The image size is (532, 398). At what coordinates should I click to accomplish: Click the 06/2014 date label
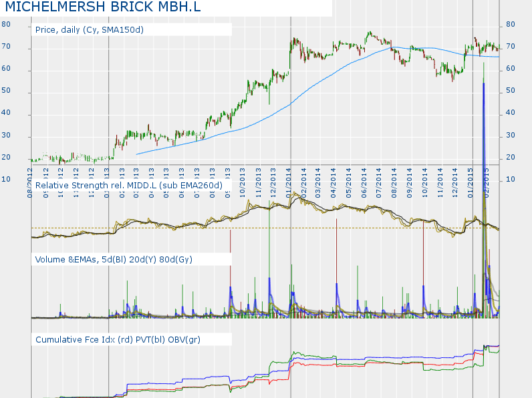click(364, 183)
